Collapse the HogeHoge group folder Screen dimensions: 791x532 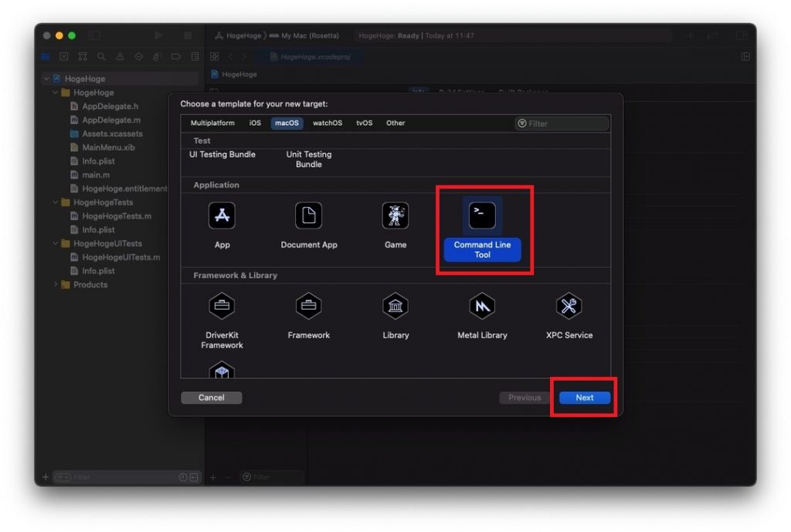point(55,93)
